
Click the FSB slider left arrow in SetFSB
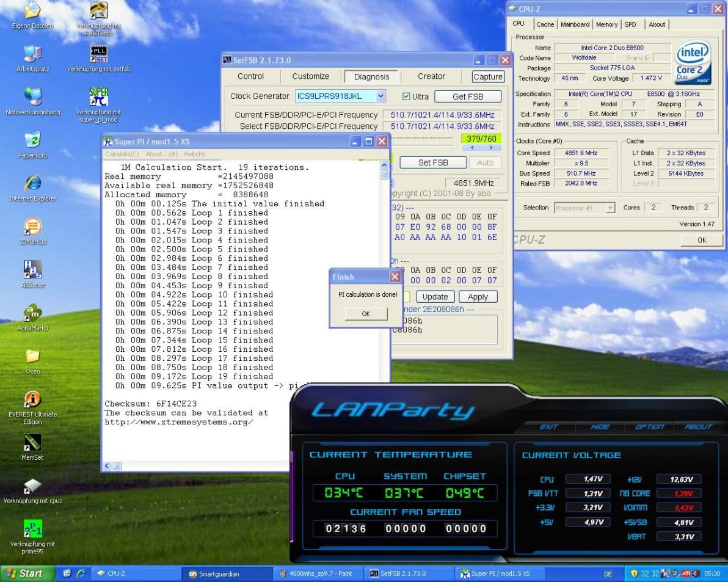point(471,148)
